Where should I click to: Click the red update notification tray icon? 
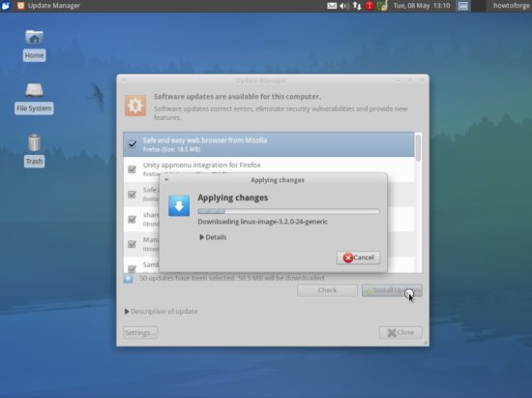(369, 6)
